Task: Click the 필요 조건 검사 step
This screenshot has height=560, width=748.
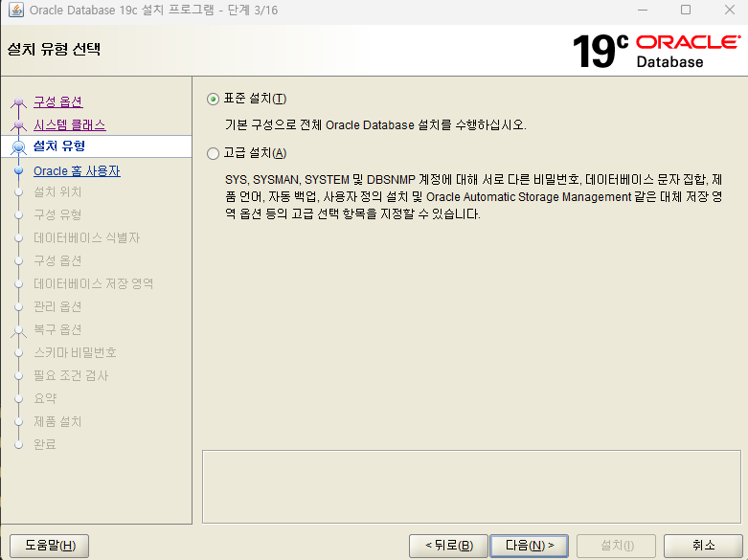Action: 71,375
